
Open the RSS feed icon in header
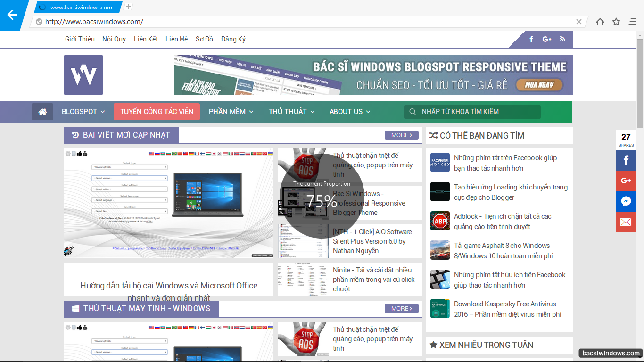pyautogui.click(x=562, y=39)
